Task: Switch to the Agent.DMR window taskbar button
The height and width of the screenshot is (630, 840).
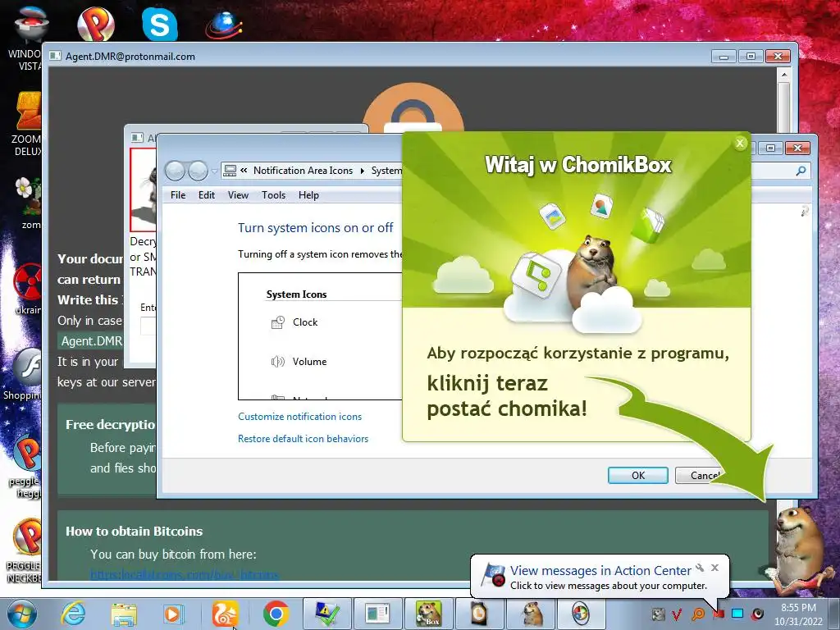Action: coord(378,614)
